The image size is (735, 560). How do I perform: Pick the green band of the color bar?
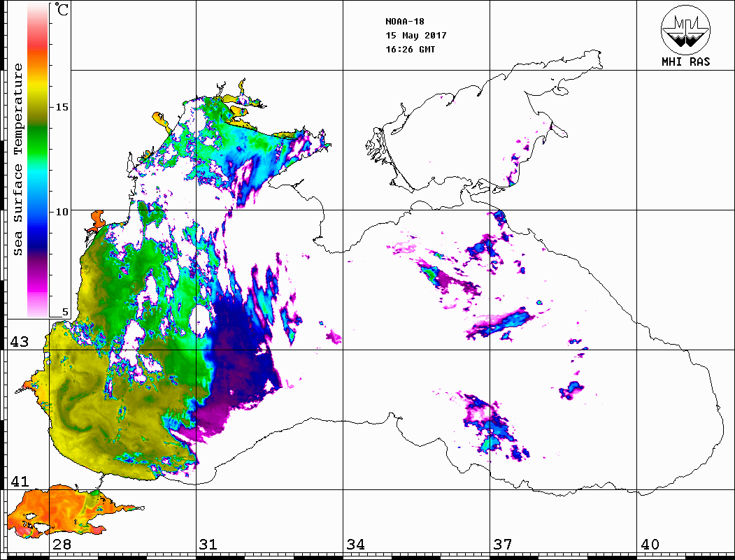[37, 133]
